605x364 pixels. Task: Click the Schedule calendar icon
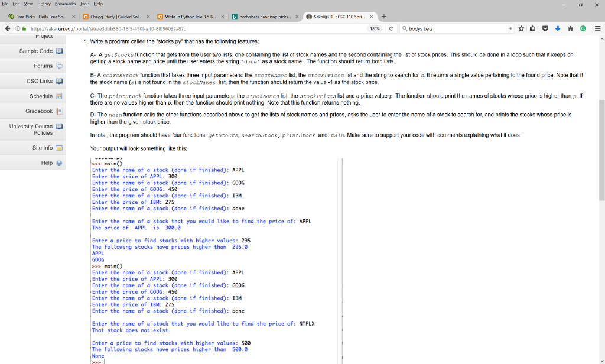(58, 96)
